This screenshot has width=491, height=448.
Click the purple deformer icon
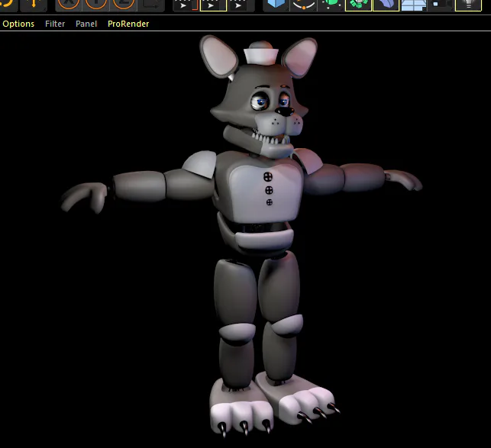click(x=386, y=5)
